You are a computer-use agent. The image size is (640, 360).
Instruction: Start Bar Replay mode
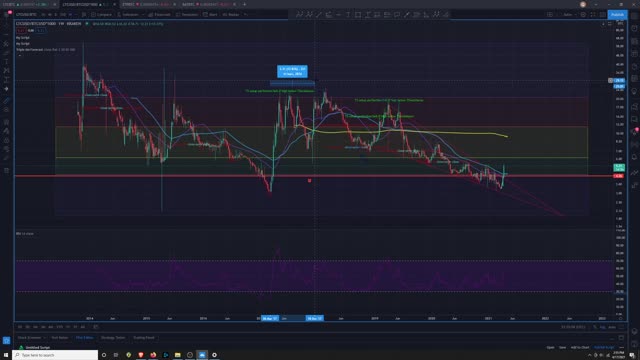point(231,14)
